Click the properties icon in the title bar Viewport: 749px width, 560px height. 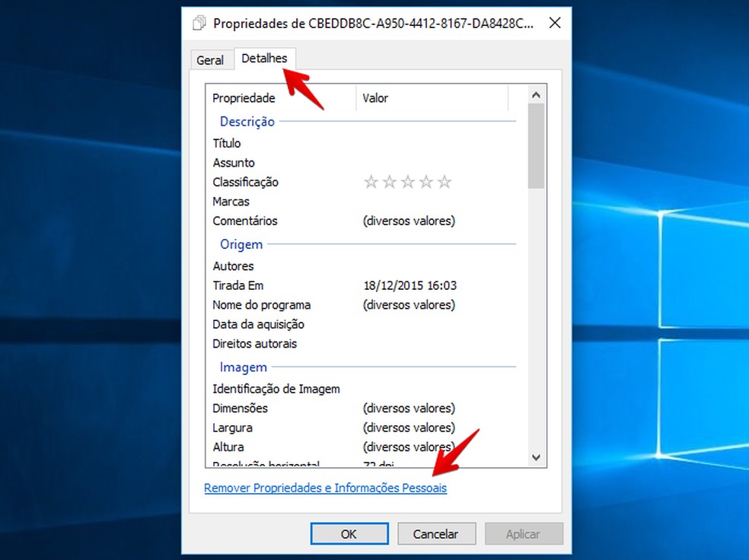pyautogui.click(x=198, y=23)
